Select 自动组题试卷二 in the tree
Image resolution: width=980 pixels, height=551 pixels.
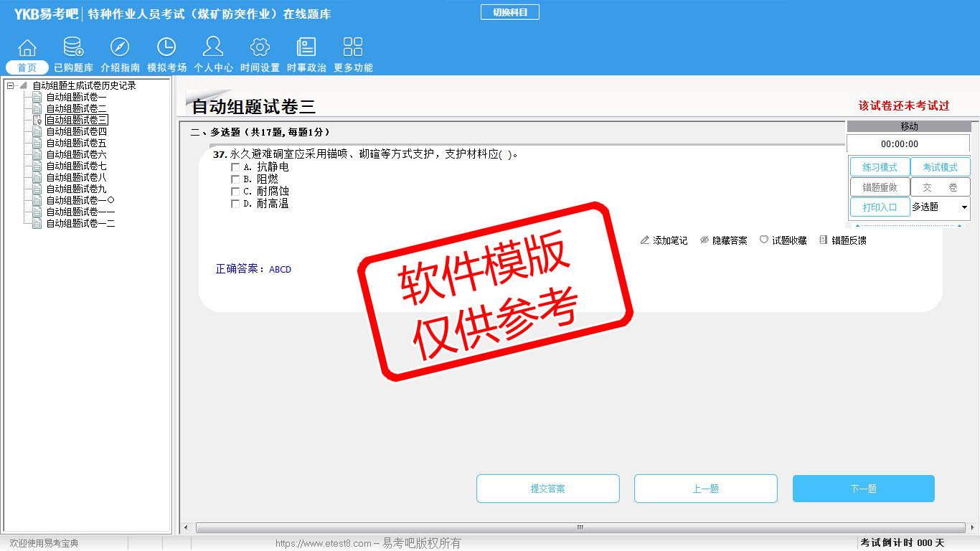tap(76, 108)
